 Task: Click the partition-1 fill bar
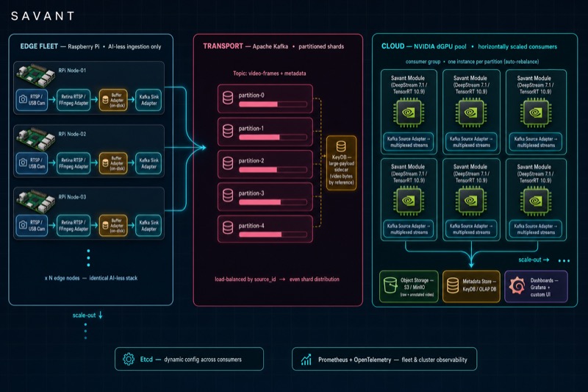point(273,138)
